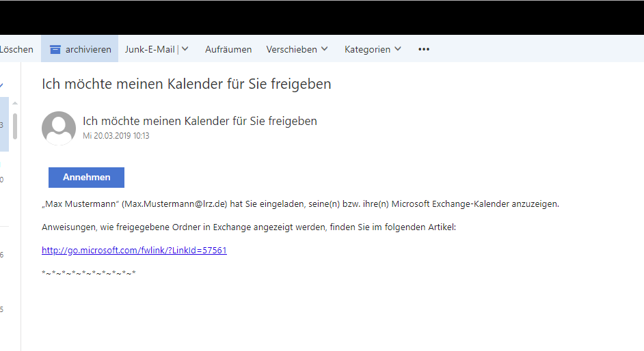Click the archive box icon

pos(55,49)
